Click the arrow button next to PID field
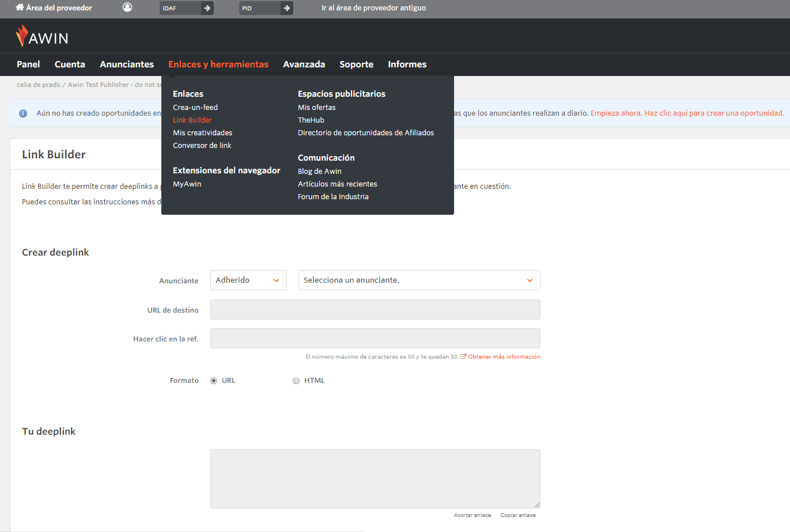Screen dimensions: 790x532 [x=287, y=8]
